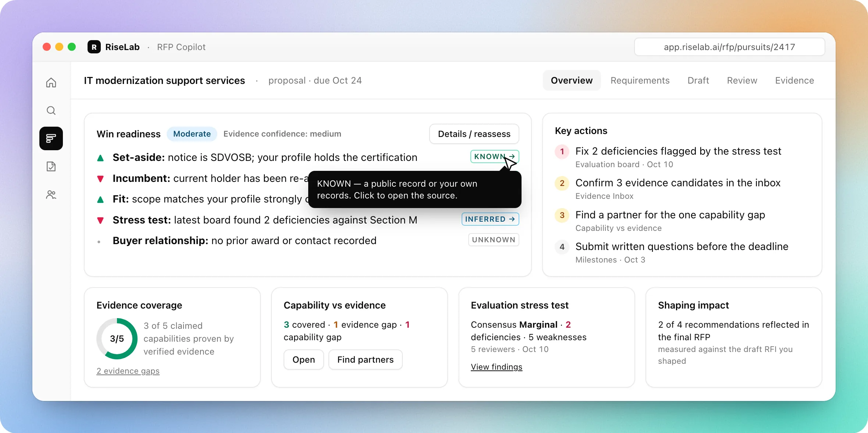Click the Find partners button

pos(365,360)
